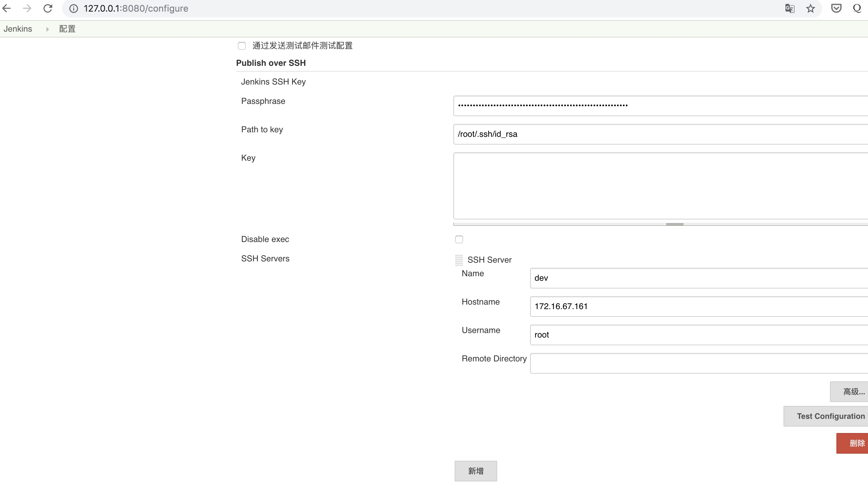Add a new SSH server with 新增
This screenshot has width=868, height=484.
pyautogui.click(x=476, y=471)
